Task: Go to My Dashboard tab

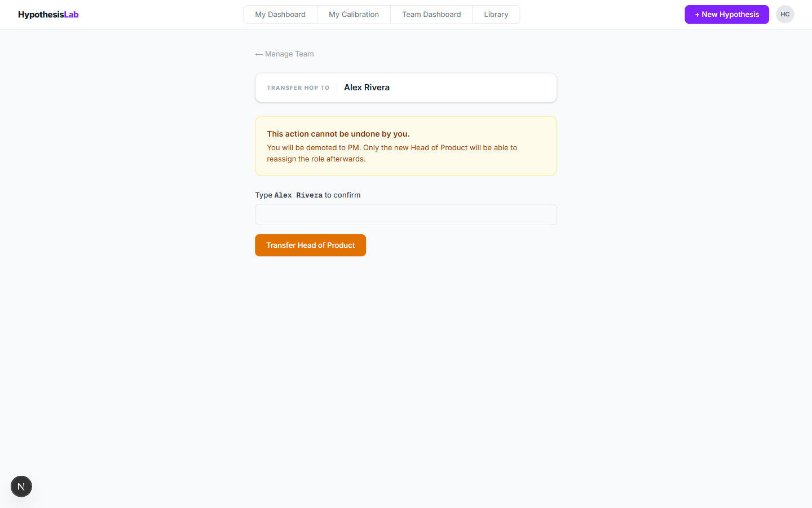Action: (x=280, y=15)
